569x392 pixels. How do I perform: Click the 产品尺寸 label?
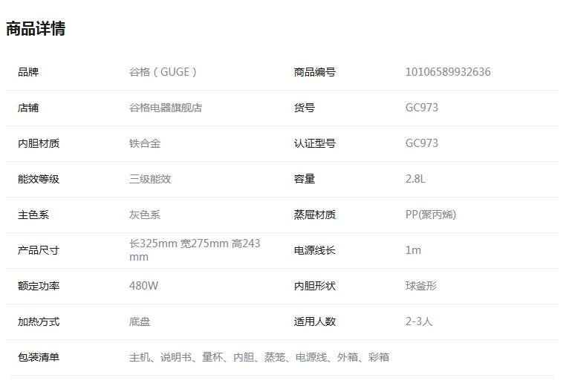39,251
